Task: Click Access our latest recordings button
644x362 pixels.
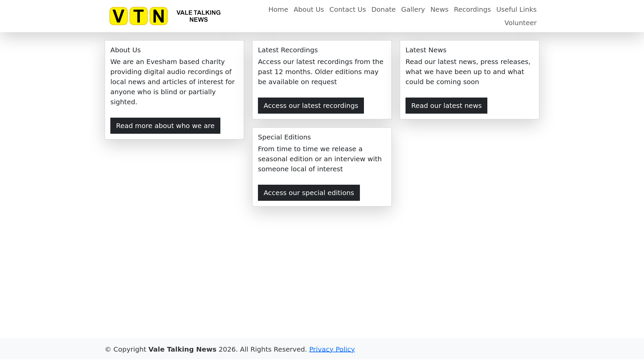Action: pyautogui.click(x=311, y=106)
